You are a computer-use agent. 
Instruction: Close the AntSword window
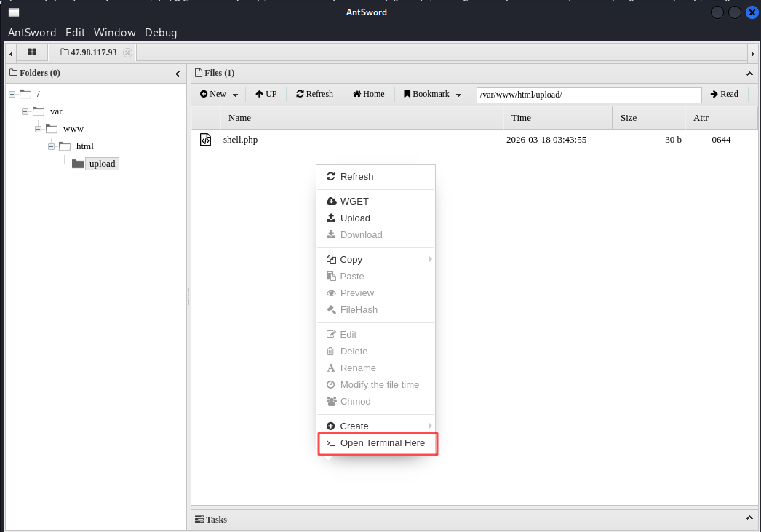tap(752, 12)
